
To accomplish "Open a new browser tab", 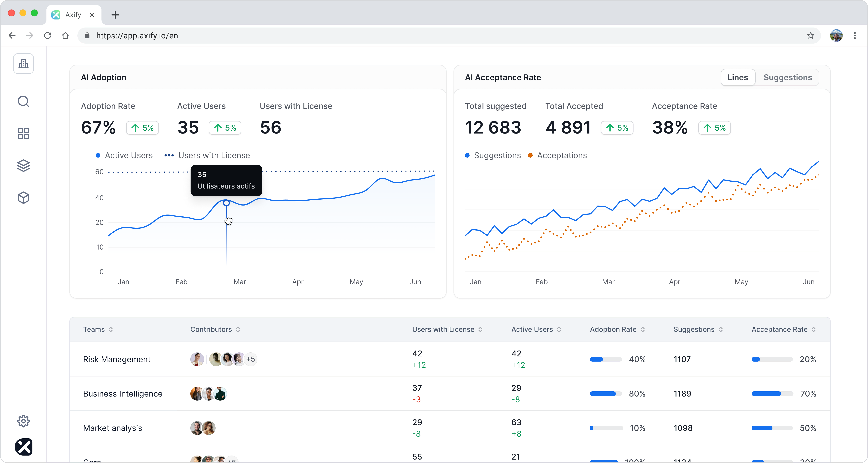I will click(x=115, y=15).
